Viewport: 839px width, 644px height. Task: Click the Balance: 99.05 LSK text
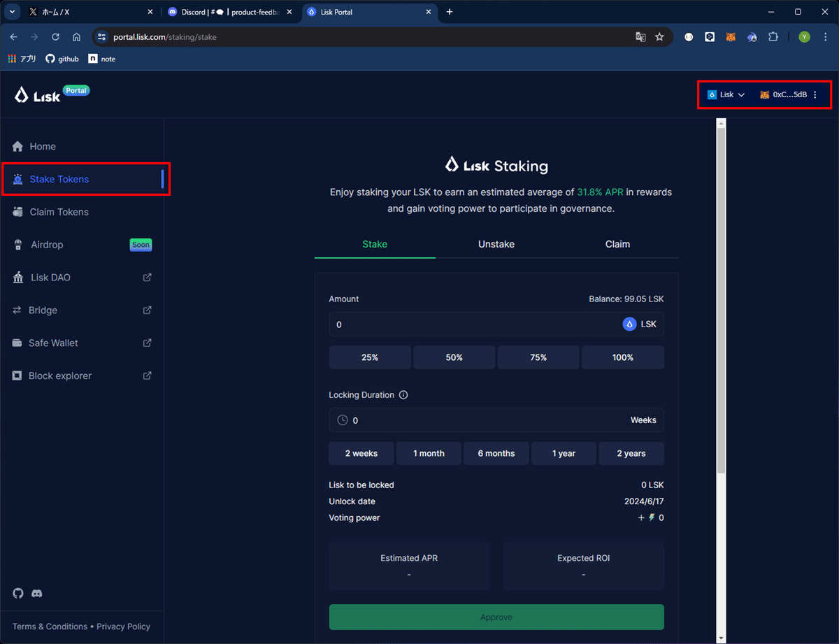(x=626, y=299)
